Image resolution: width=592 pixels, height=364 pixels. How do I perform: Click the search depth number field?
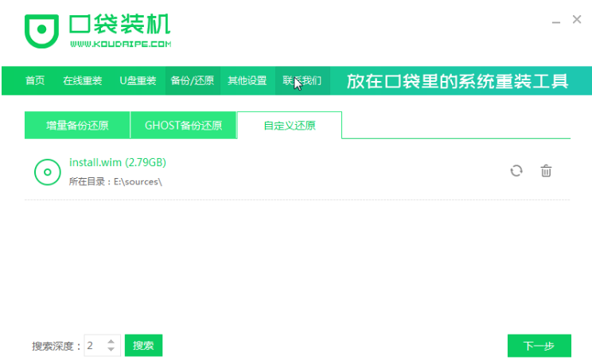pos(93,346)
